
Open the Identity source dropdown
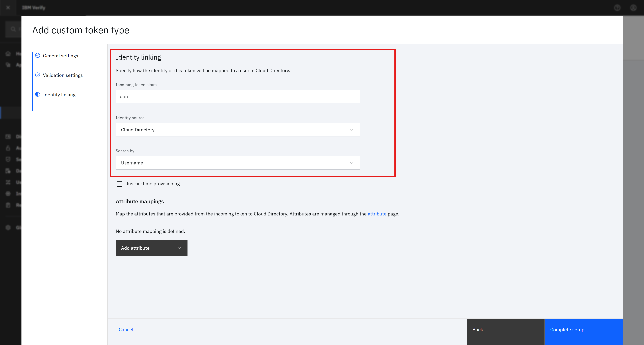pos(237,130)
